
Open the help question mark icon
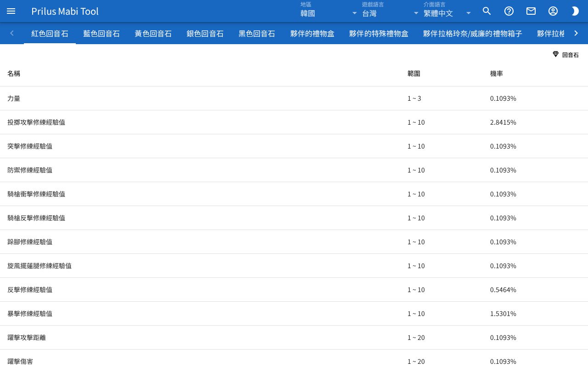click(509, 11)
